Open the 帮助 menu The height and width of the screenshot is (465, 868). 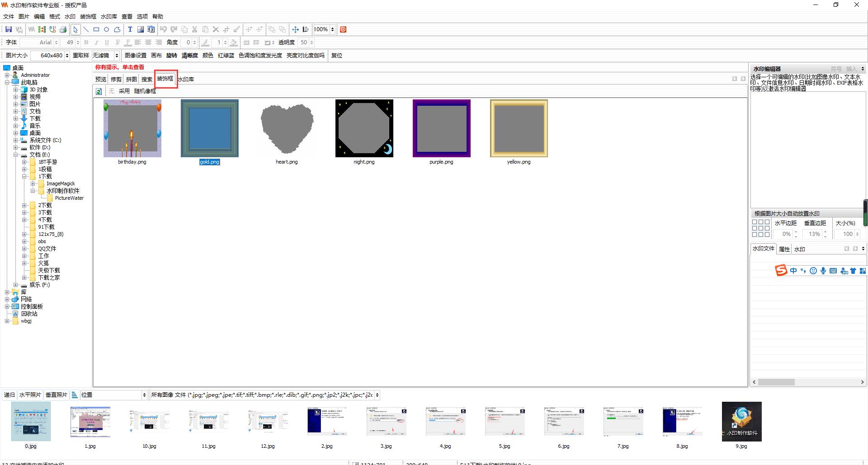pos(158,17)
